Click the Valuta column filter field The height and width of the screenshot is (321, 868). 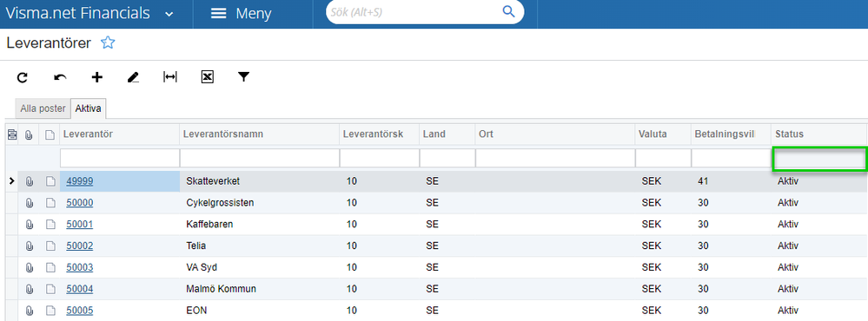(x=663, y=158)
